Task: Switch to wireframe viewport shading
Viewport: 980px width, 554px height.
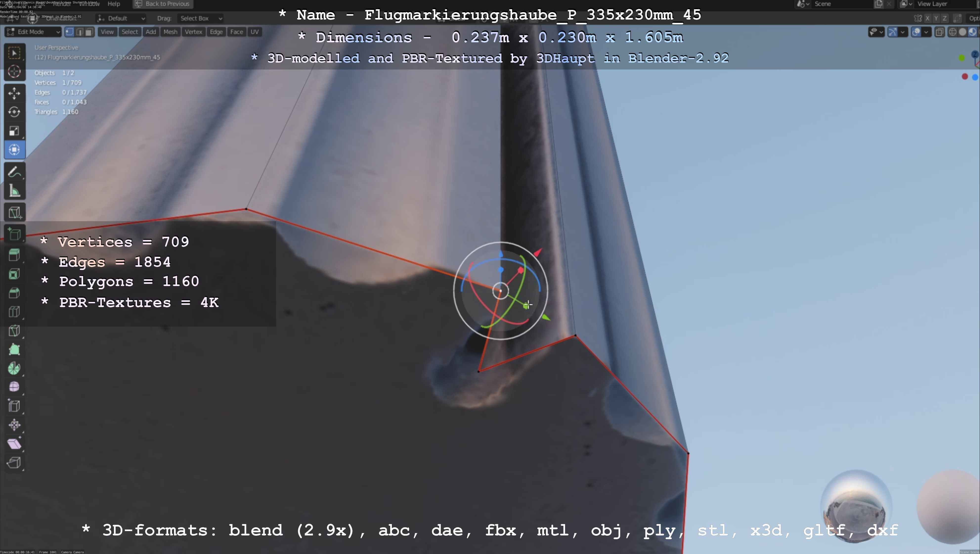Action: tap(953, 32)
